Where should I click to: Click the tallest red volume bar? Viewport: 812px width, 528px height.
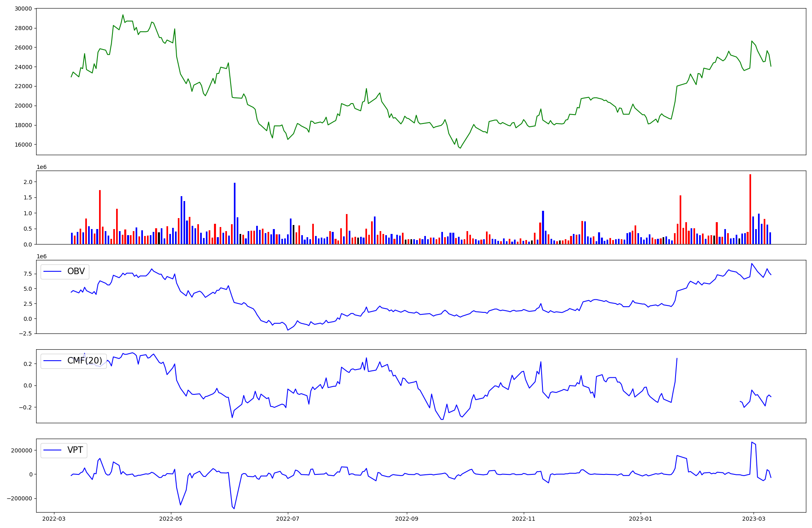pyautogui.click(x=750, y=209)
